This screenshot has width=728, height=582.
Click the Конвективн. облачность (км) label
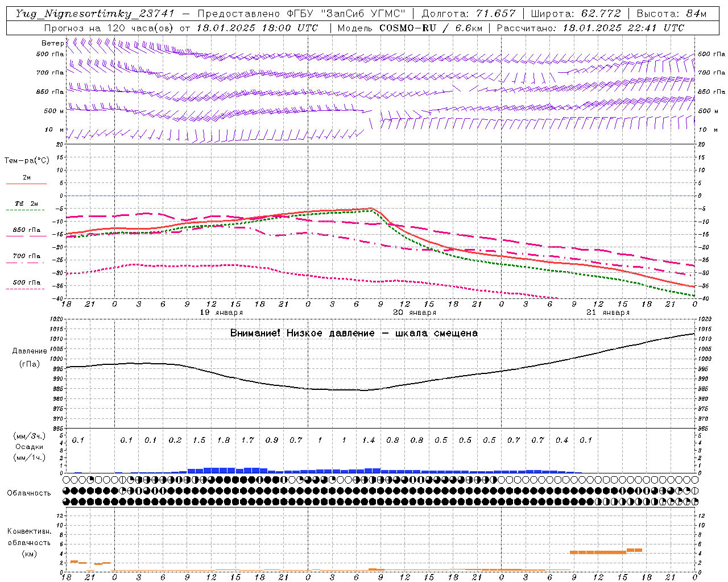coord(29,542)
